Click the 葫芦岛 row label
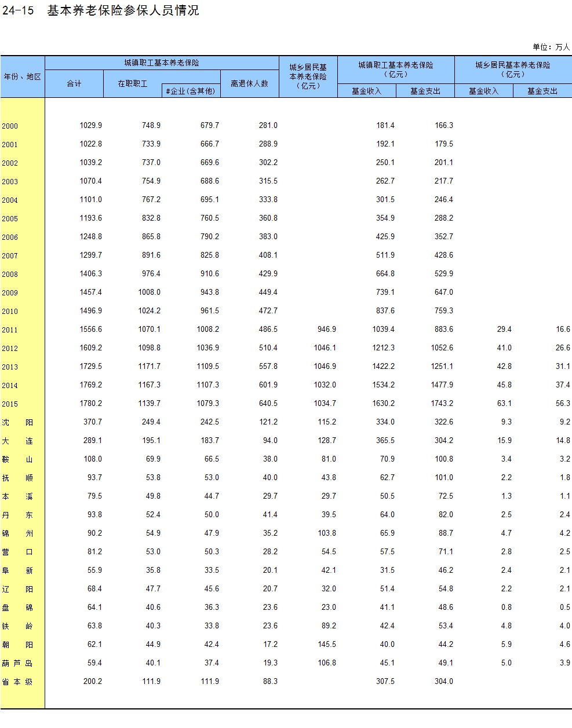The width and height of the screenshot is (572, 728). pyautogui.click(x=17, y=663)
